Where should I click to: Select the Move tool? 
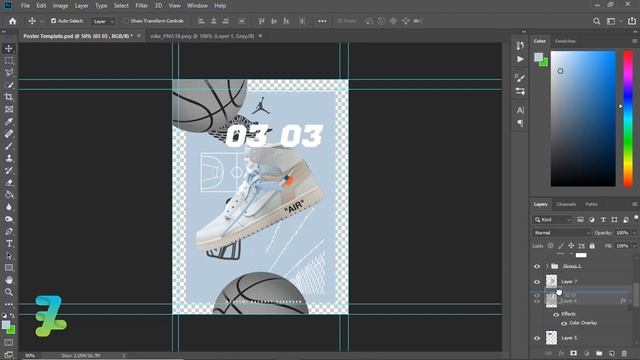(9, 49)
